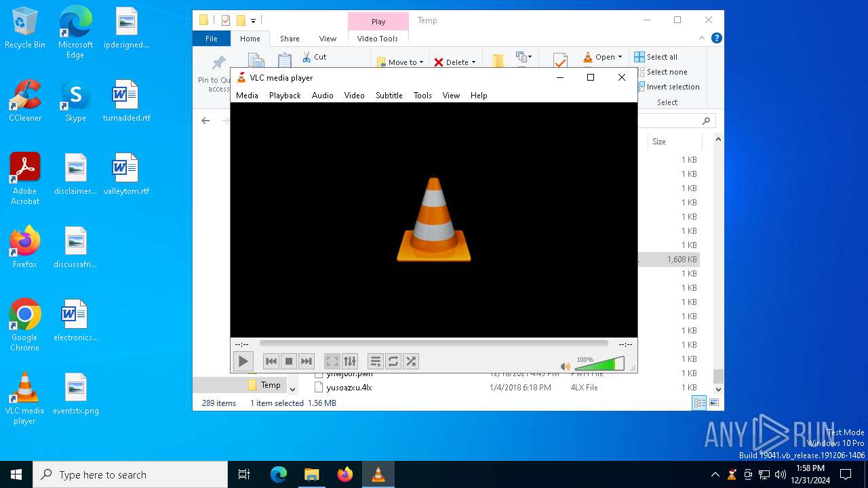Select Skype desktop shortcut
This screenshot has height=488, width=868.
click(x=75, y=101)
